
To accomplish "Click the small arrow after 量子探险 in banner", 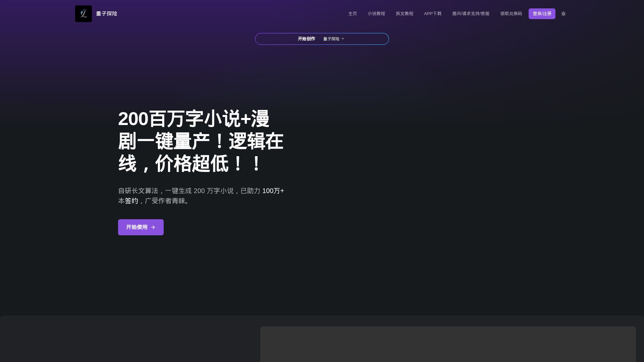I will (x=342, y=39).
